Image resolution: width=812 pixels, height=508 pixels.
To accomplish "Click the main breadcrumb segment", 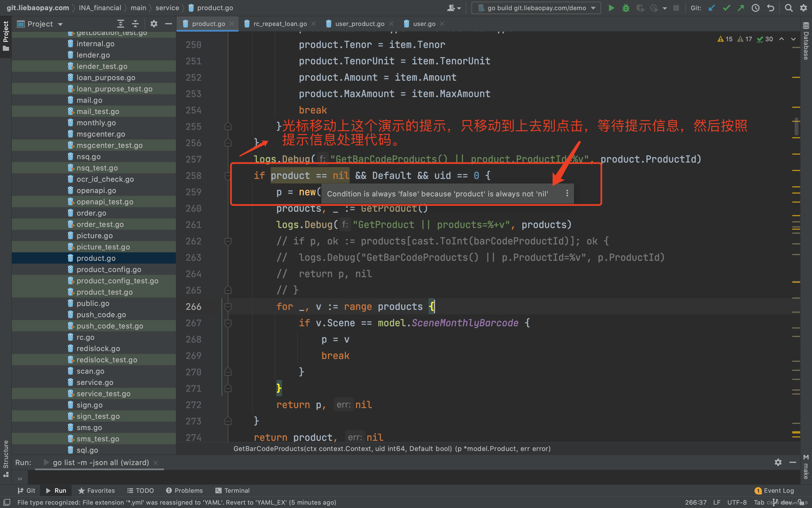I will [x=138, y=8].
